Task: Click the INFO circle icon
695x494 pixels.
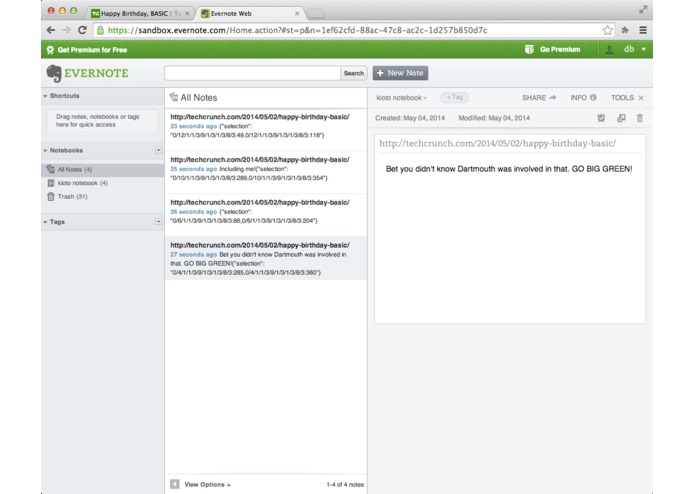Action: click(x=593, y=97)
